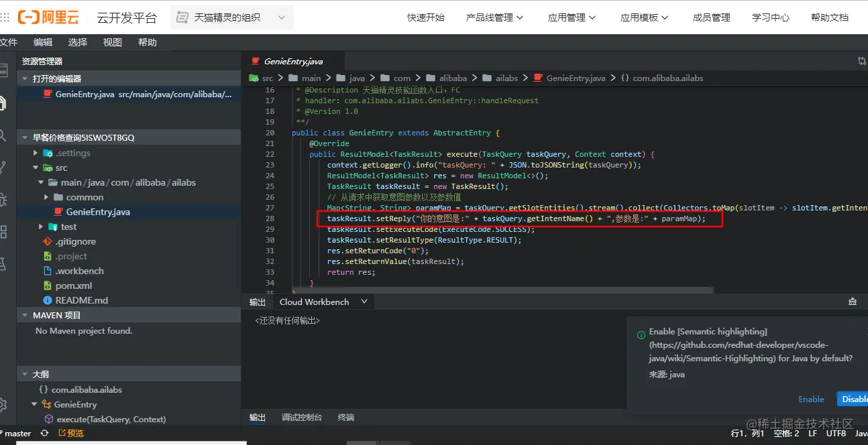
Task: Open the 选择 menu
Action: click(x=78, y=42)
